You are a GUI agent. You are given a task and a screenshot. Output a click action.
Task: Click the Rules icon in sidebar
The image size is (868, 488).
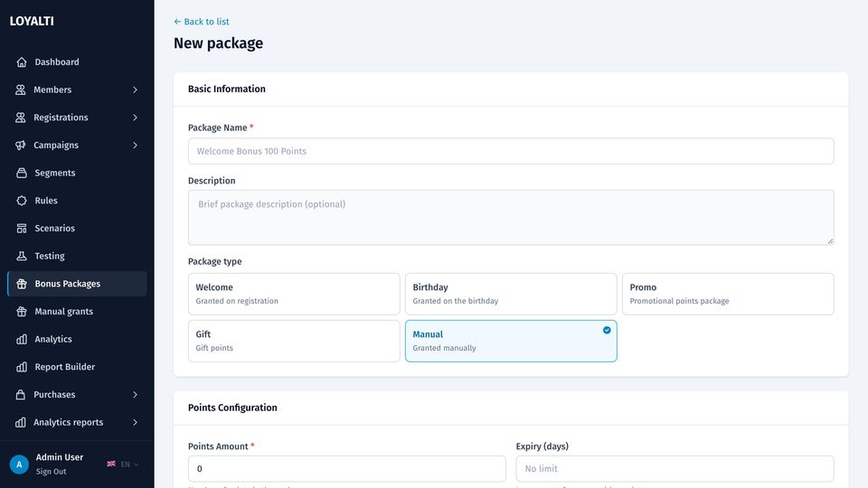(x=22, y=201)
